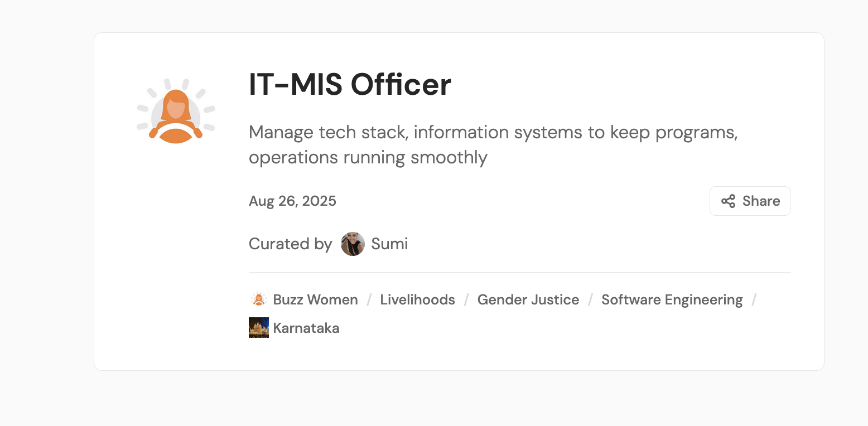Click the job description starting 'Manage tech stack'
This screenshot has height=426, width=868.
[493, 145]
